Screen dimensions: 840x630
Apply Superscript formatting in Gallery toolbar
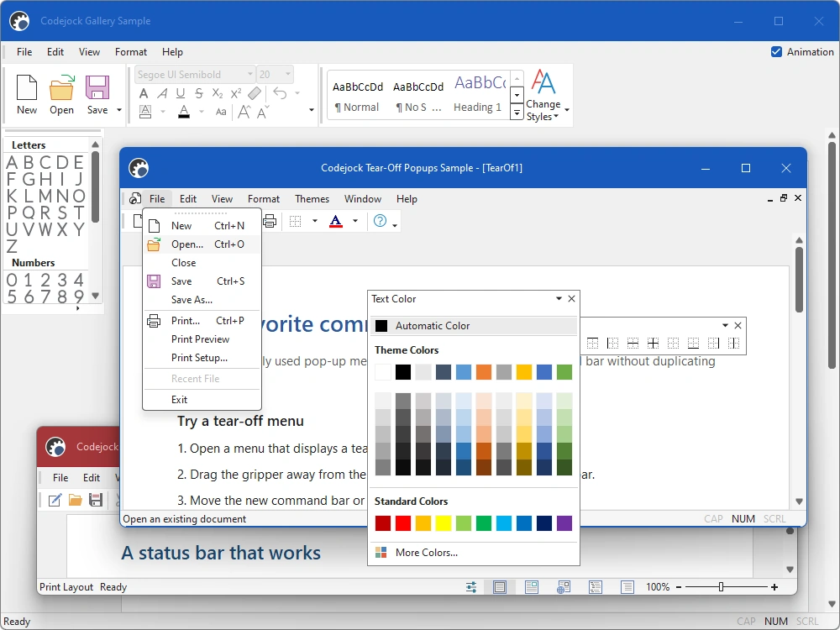[236, 93]
